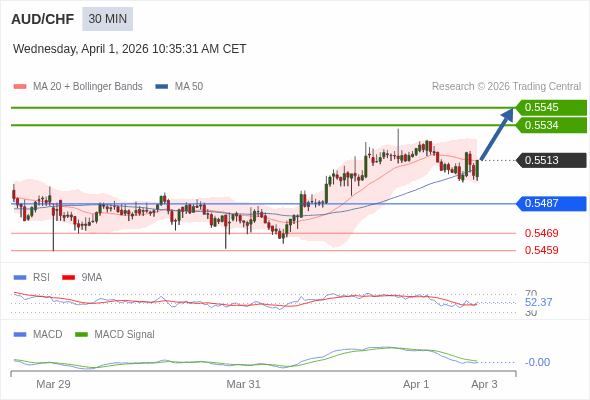This screenshot has height=400, width=590.
Task: Click the RSI value 52.37
Action: tap(538, 302)
